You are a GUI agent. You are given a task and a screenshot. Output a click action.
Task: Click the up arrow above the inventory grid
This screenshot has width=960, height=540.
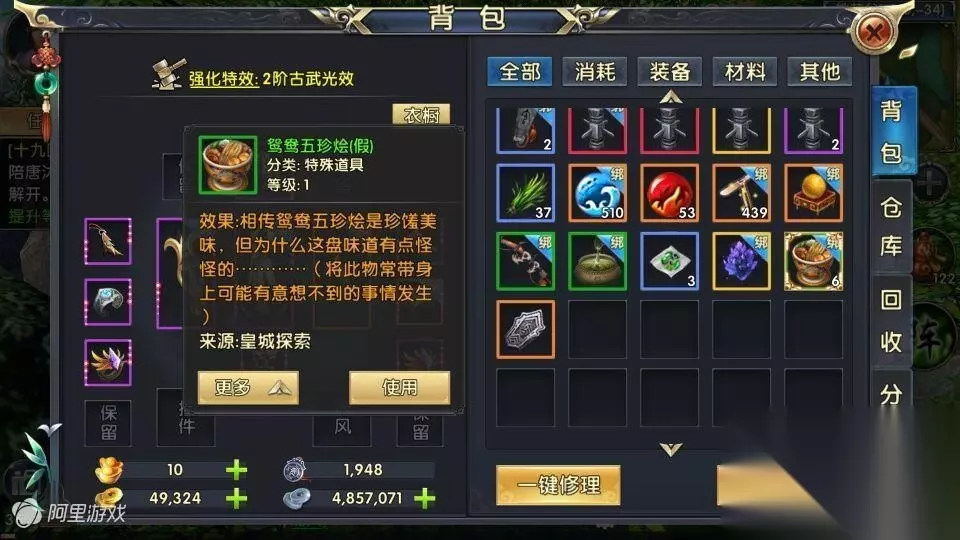pos(671,97)
